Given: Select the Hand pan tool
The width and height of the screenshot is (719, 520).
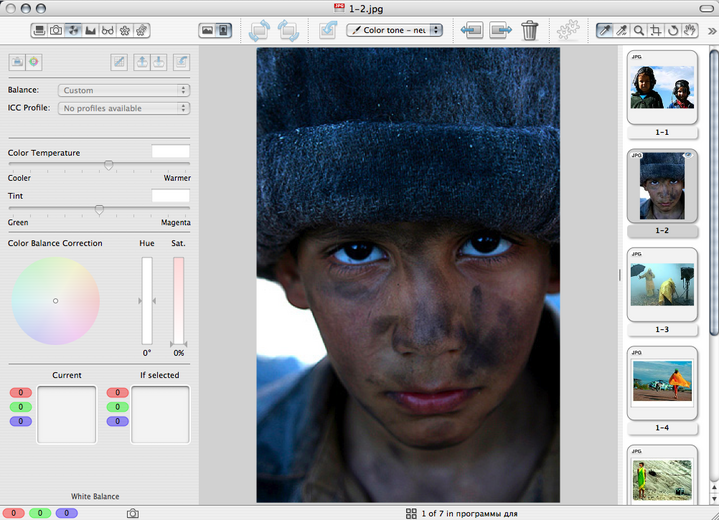Looking at the screenshot, I should tap(692, 31).
